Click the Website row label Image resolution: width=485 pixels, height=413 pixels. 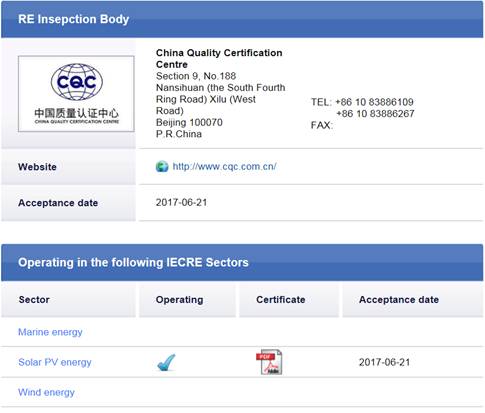[37, 167]
